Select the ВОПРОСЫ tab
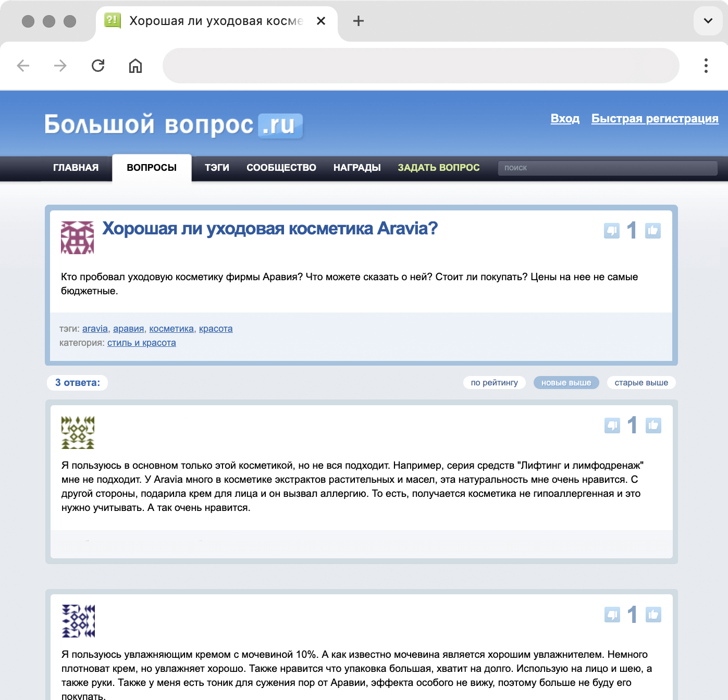This screenshot has width=728, height=700. coord(152,168)
